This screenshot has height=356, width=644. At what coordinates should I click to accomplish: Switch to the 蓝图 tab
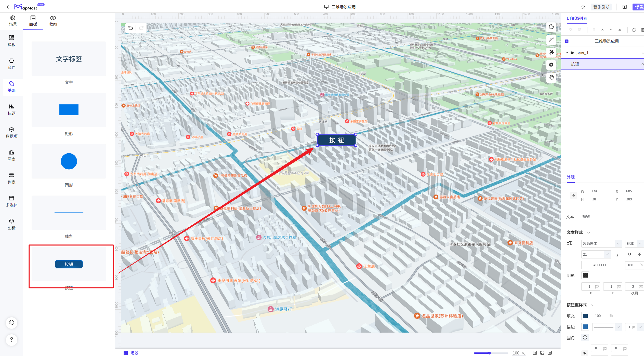[x=53, y=21]
